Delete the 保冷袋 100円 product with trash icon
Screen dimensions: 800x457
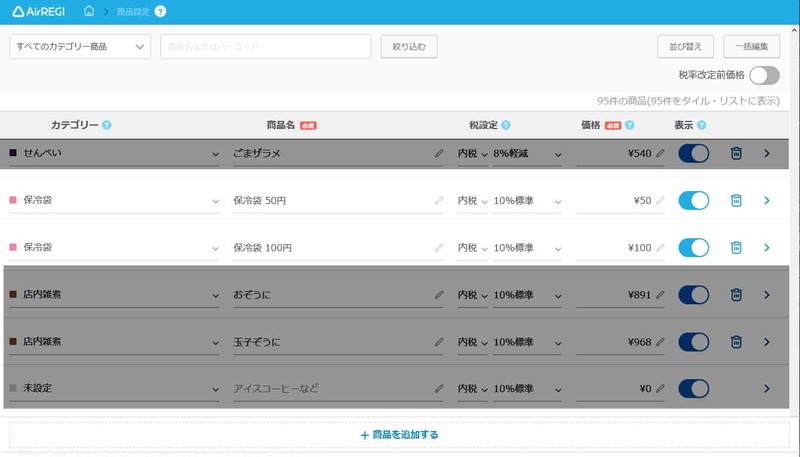click(x=736, y=247)
